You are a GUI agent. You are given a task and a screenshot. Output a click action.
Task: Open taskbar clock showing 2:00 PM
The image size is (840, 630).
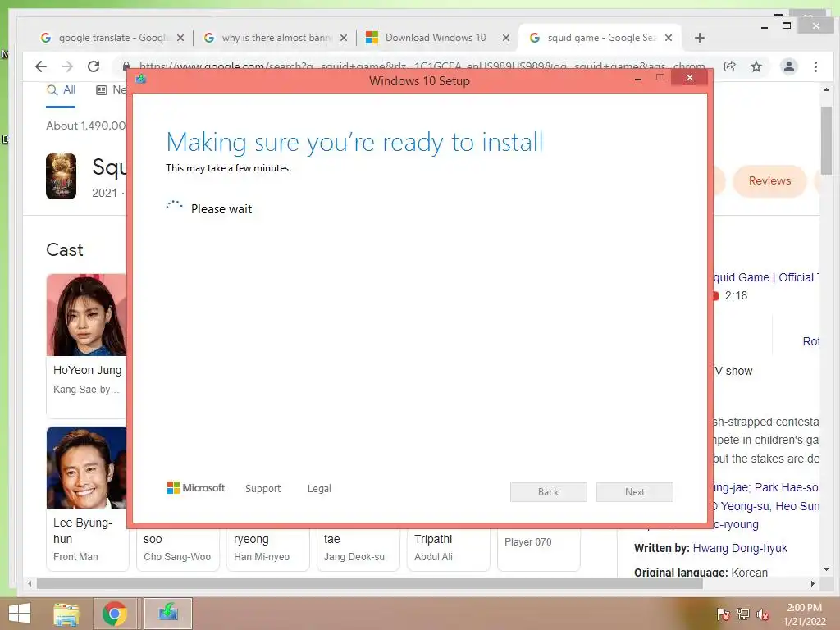pyautogui.click(x=805, y=614)
